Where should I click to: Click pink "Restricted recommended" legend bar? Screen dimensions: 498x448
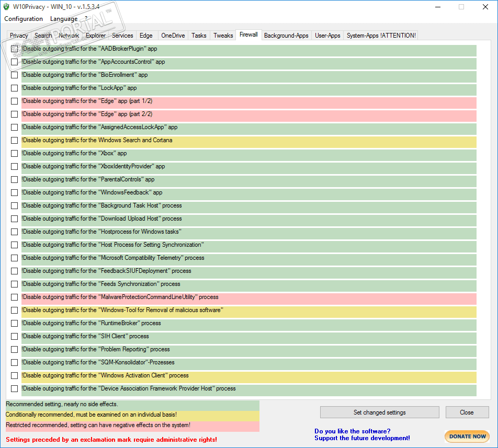pos(132,427)
